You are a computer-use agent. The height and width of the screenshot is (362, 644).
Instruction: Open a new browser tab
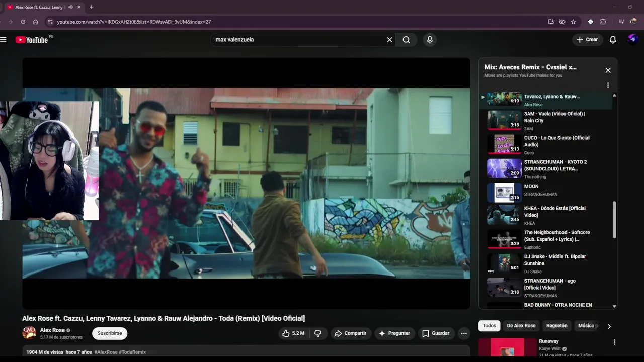(91, 7)
